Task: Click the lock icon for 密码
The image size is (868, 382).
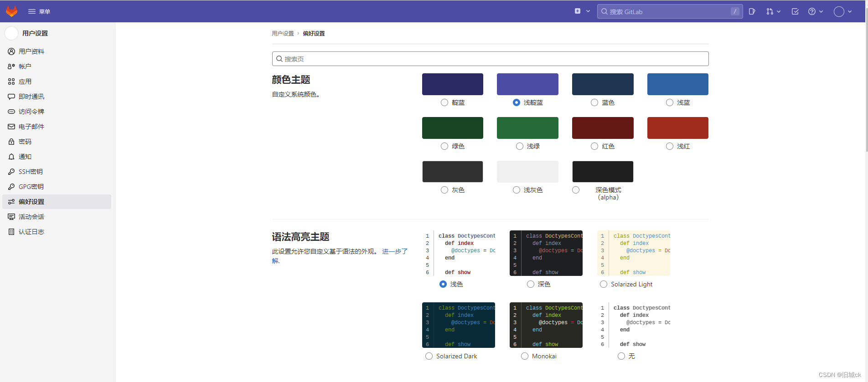Action: 11,142
